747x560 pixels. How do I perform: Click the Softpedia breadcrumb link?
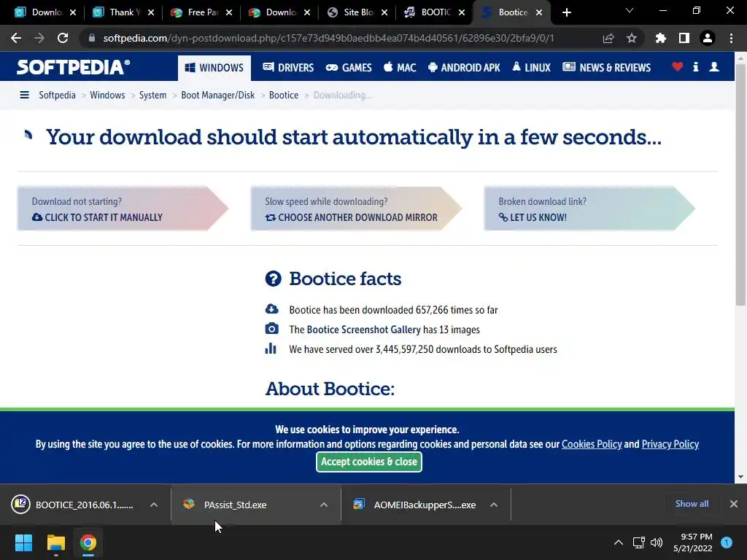coord(57,95)
